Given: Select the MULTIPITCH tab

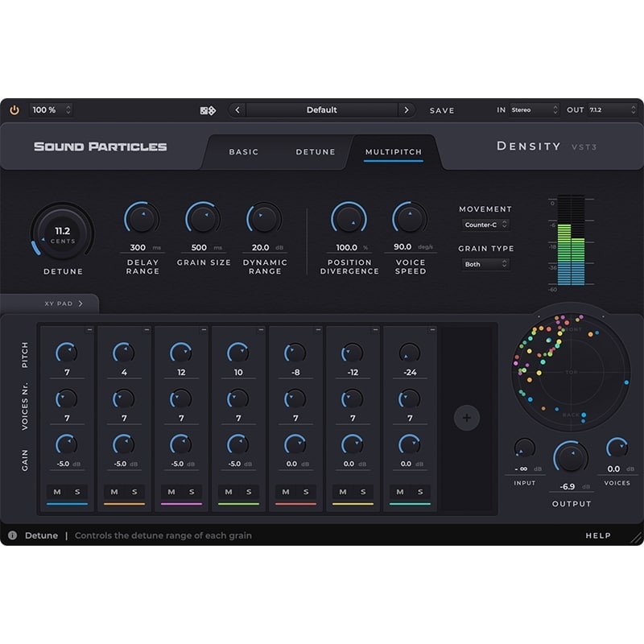Looking at the screenshot, I should coord(394,152).
